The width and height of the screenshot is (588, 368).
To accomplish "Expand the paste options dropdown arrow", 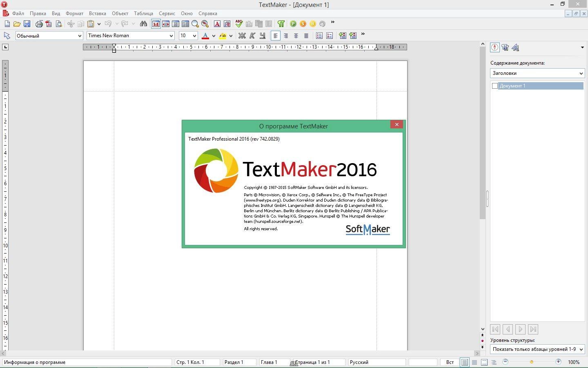I will click(99, 24).
